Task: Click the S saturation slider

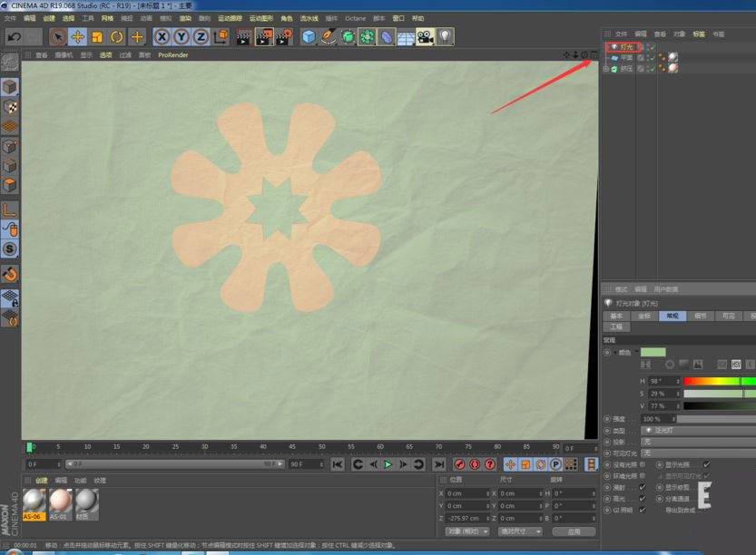Action: [x=720, y=394]
